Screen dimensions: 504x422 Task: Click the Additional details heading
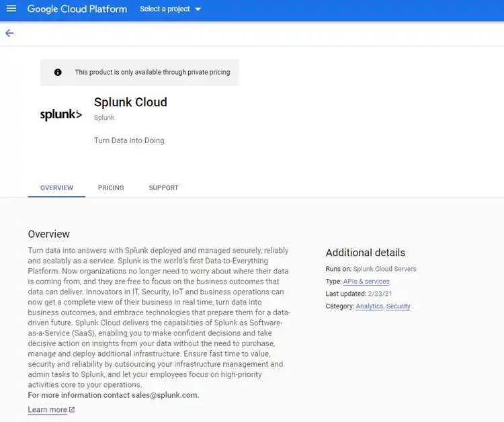click(x=365, y=253)
